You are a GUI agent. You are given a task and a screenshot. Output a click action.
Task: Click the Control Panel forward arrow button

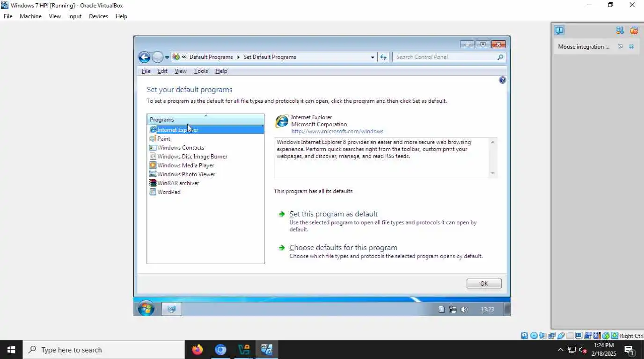158,57
